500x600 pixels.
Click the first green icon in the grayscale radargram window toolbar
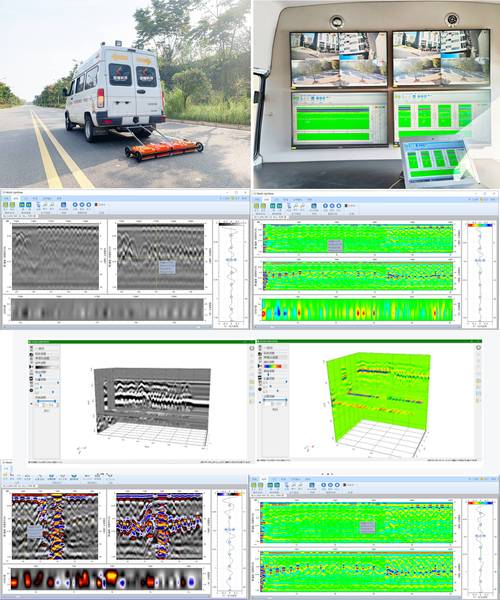point(5,205)
